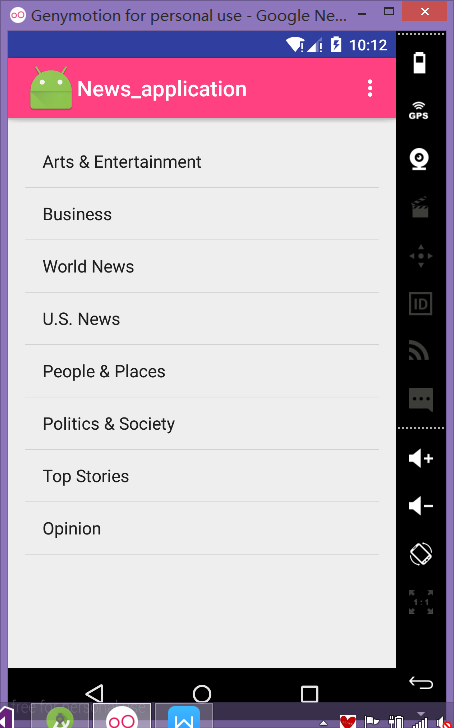Click the green Android app logo
Image resolution: width=454 pixels, height=728 pixels.
pyautogui.click(x=51, y=88)
